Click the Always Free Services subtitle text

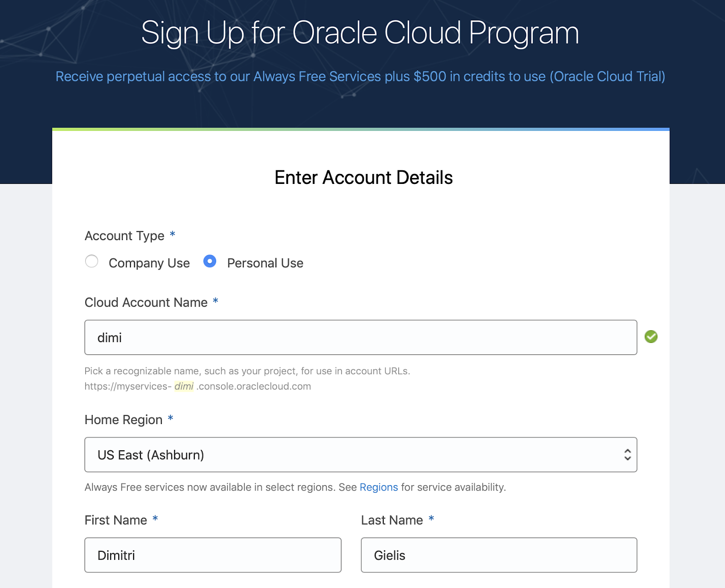(360, 76)
